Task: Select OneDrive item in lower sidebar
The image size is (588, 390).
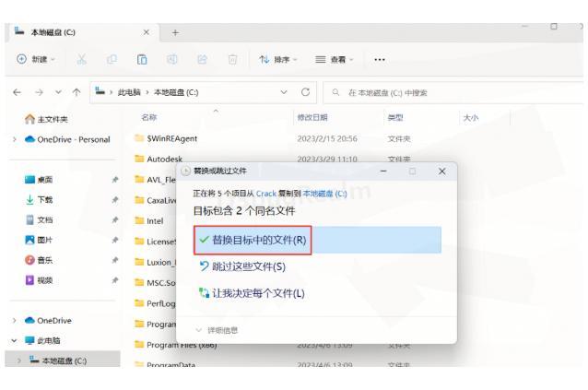Action: click(x=48, y=321)
